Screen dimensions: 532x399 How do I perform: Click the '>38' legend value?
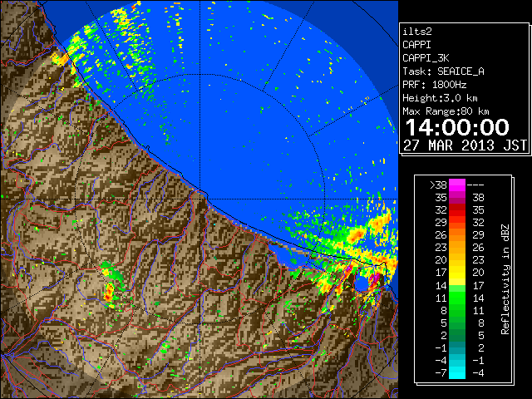pos(438,185)
